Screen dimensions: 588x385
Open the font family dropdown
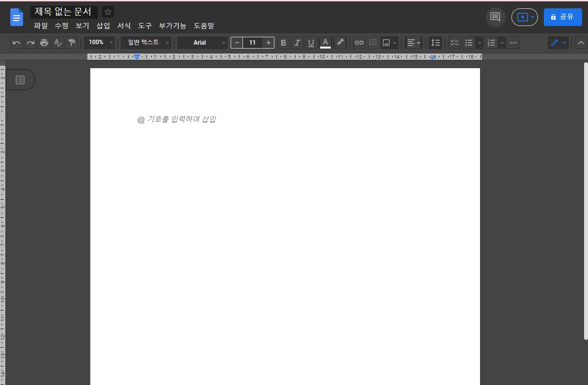[x=202, y=43]
